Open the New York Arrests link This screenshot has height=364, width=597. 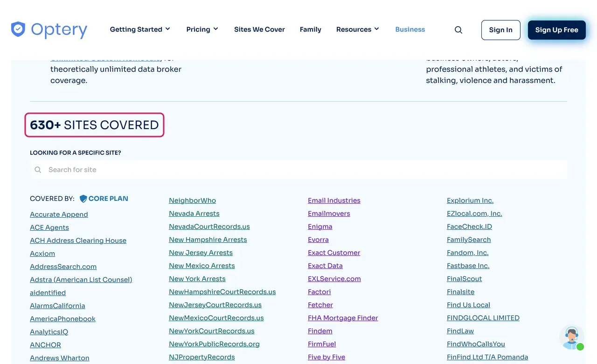tap(197, 279)
